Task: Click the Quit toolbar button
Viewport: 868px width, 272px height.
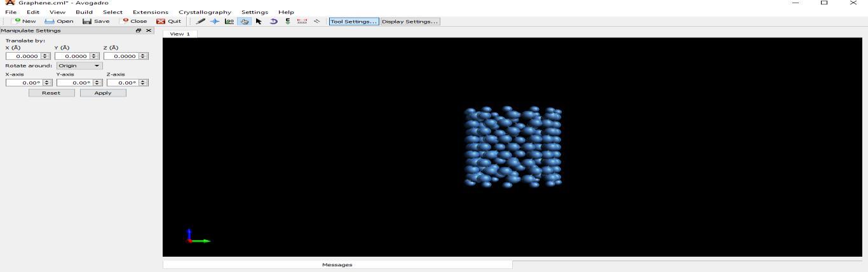Action: click(168, 21)
